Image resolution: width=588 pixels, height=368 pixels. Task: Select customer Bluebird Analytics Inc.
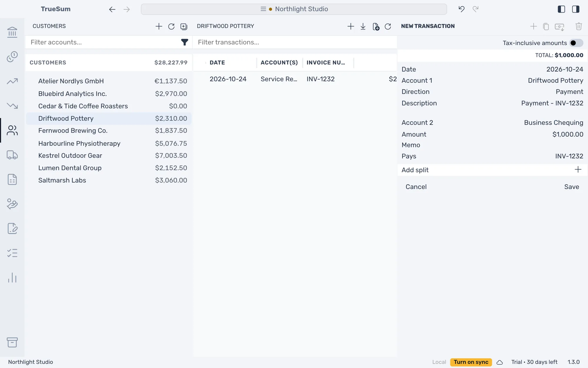click(x=108, y=94)
